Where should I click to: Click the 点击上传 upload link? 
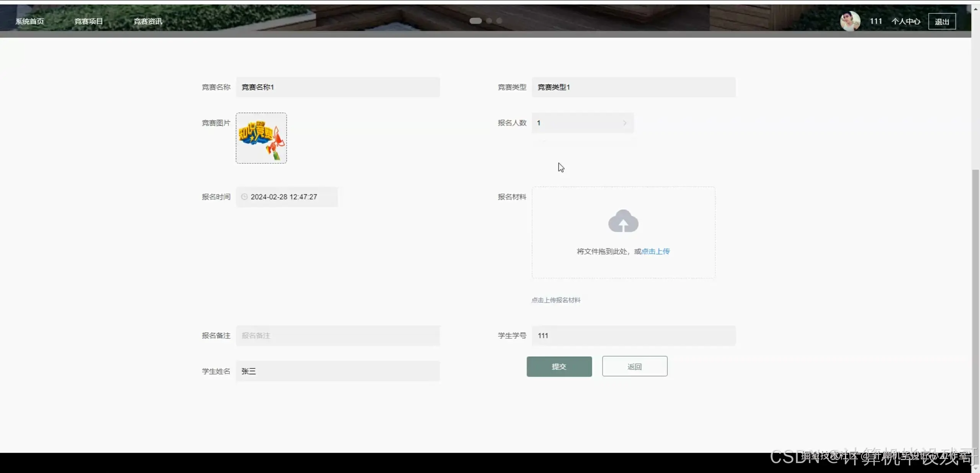pyautogui.click(x=655, y=251)
